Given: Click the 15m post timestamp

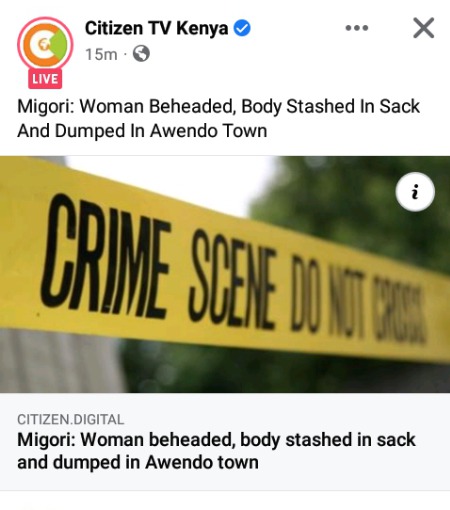Looking at the screenshot, I should [101, 54].
